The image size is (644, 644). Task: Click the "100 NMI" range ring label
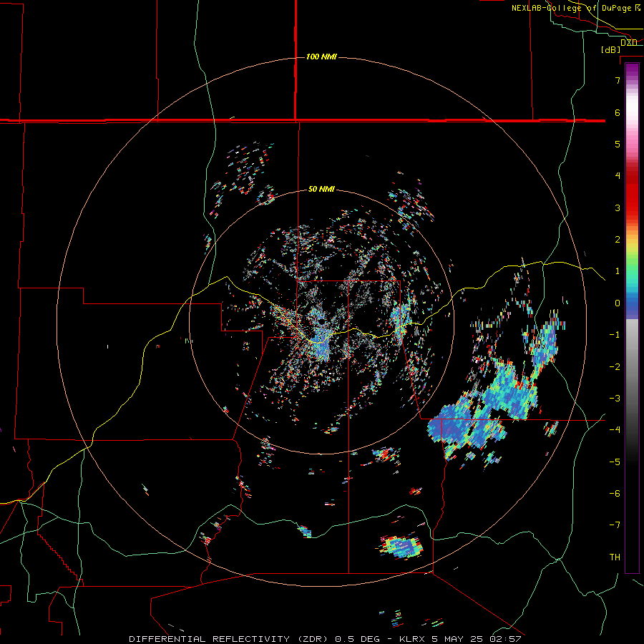point(321,57)
